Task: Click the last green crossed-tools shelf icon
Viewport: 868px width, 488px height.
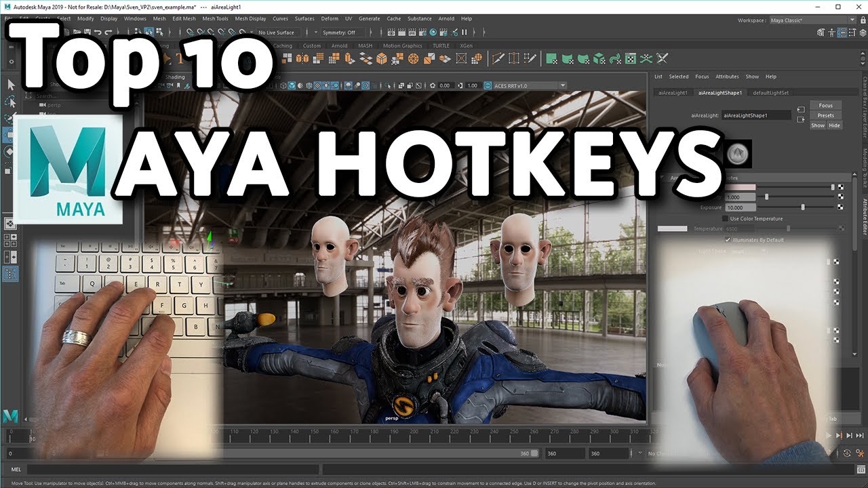Action: (x=663, y=58)
